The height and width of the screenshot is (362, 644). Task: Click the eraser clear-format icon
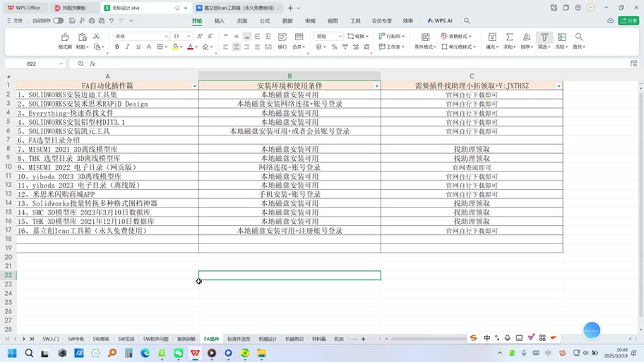(x=205, y=47)
